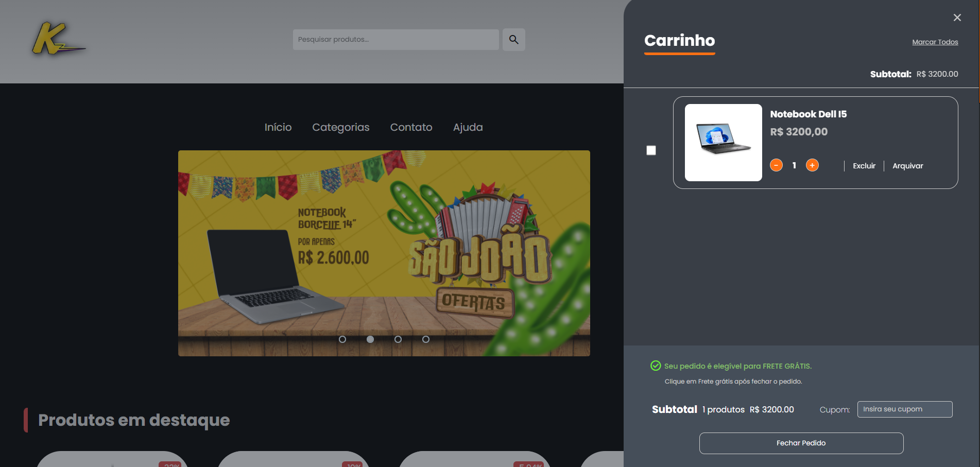
Task: Click the magnifier search icon button
Action: 513,40
